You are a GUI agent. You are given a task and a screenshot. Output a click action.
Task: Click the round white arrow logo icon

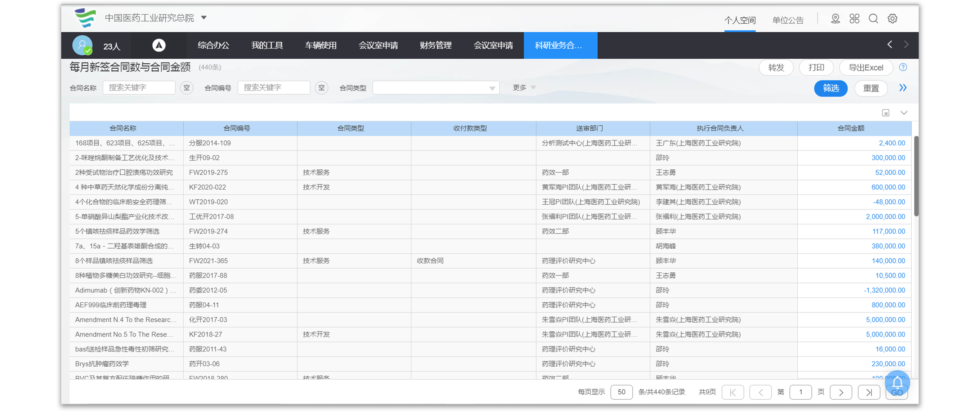coord(158,45)
